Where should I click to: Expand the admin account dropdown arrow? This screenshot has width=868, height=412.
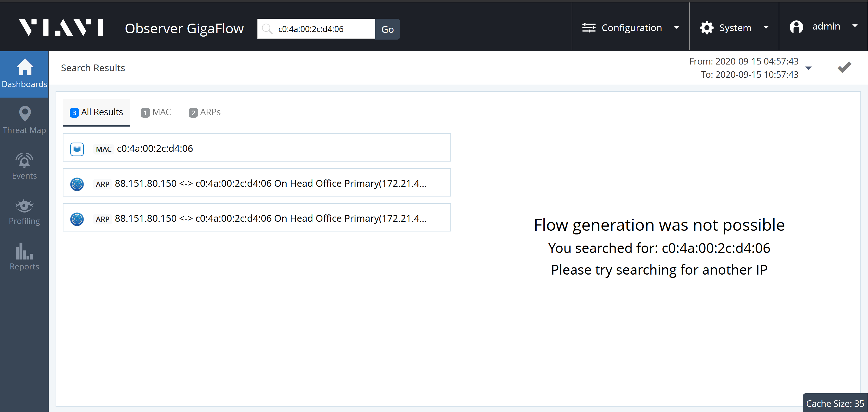pyautogui.click(x=855, y=25)
